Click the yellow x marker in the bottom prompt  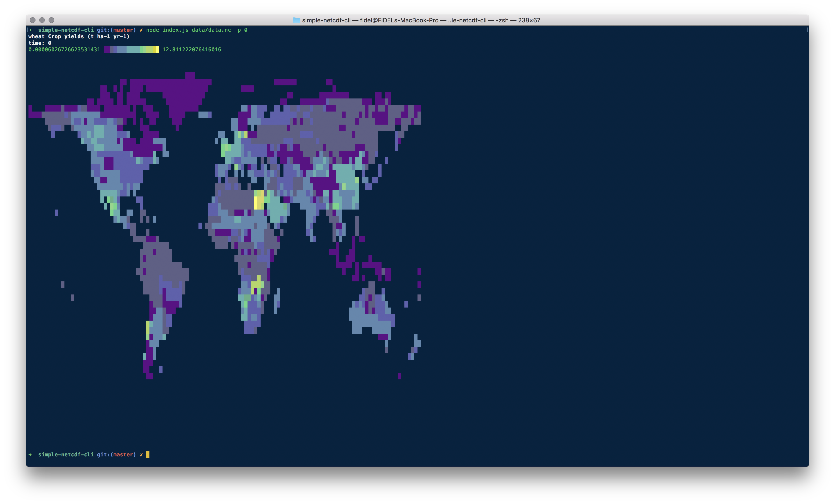click(141, 455)
